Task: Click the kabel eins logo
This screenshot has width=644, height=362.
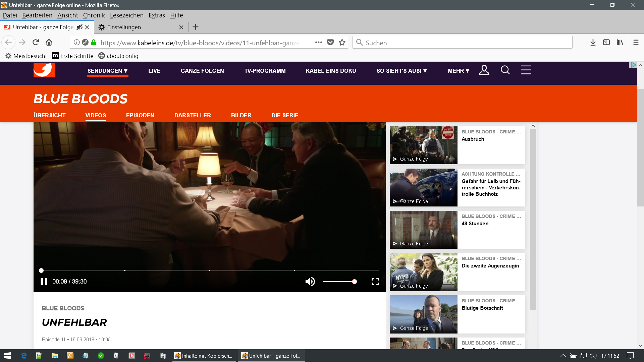Action: click(44, 70)
